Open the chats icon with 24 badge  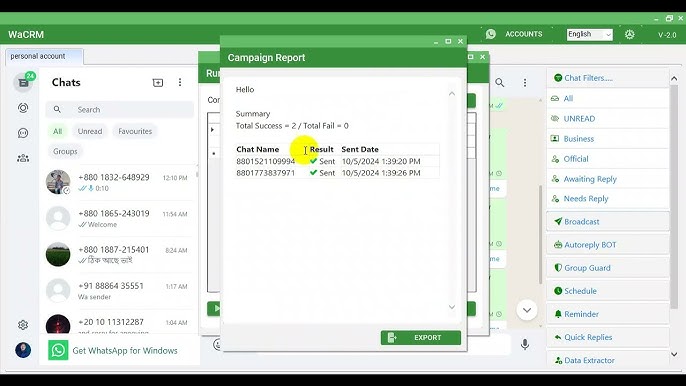coord(23,82)
